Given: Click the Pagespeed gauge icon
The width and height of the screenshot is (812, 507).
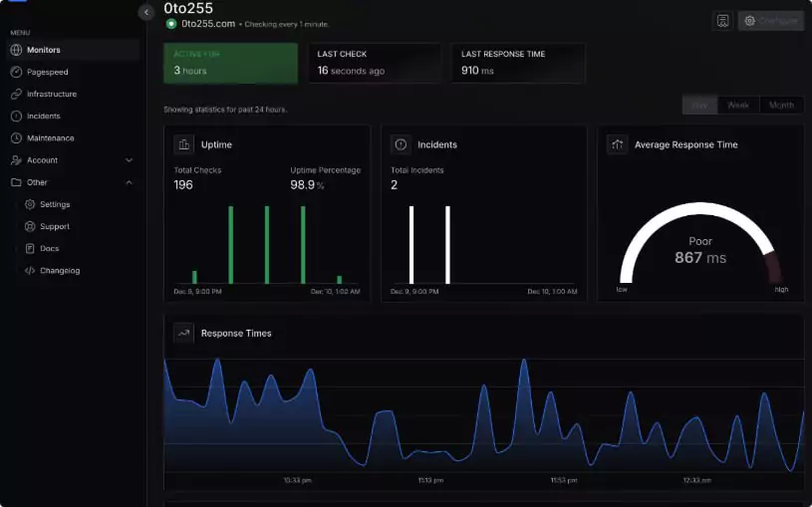Looking at the screenshot, I should point(16,72).
